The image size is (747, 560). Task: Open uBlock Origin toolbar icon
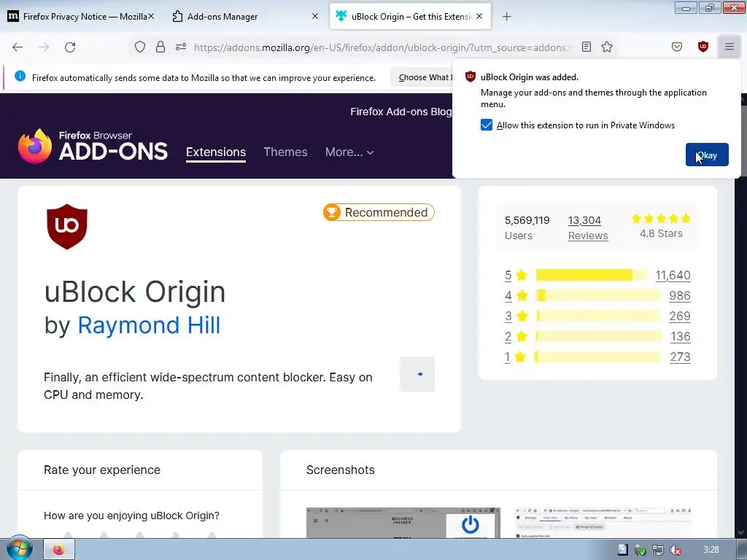[x=703, y=47]
